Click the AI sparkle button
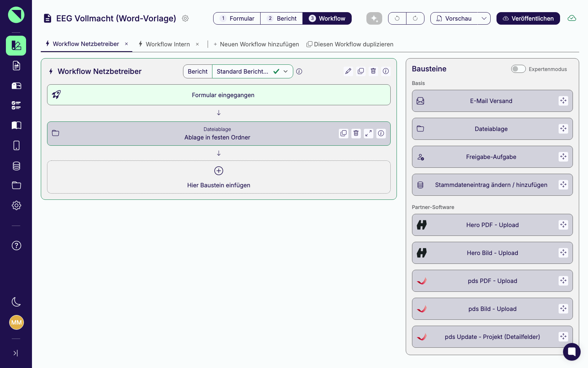This screenshot has width=588, height=368. (374, 18)
